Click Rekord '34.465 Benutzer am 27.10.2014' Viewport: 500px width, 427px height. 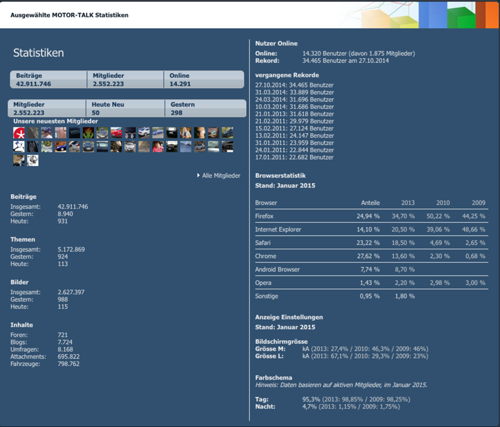[346, 61]
